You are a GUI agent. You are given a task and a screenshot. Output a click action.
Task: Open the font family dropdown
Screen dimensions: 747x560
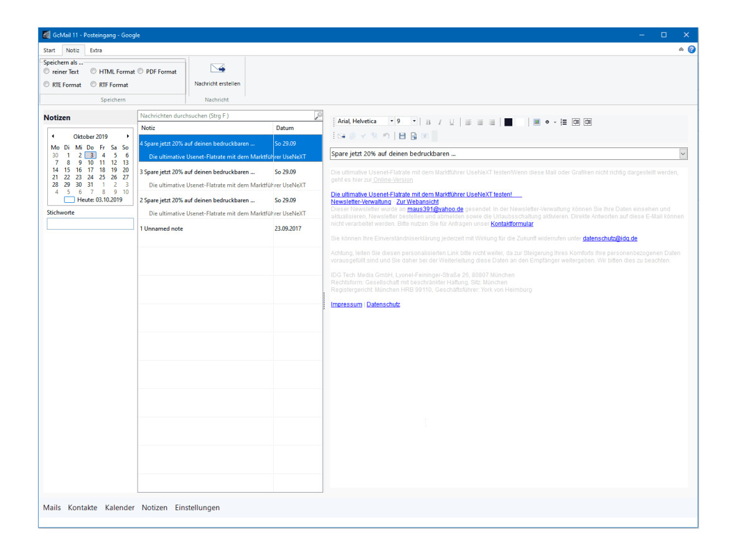pos(392,121)
